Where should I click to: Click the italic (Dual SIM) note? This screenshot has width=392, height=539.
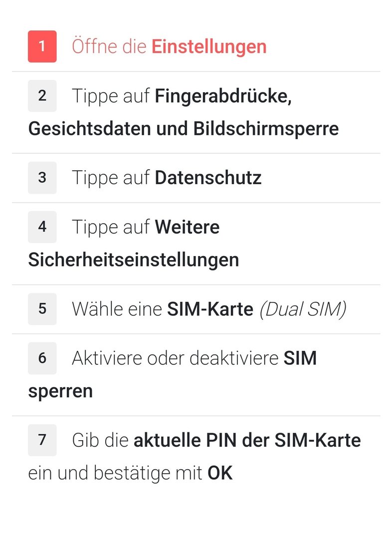pos(303,309)
